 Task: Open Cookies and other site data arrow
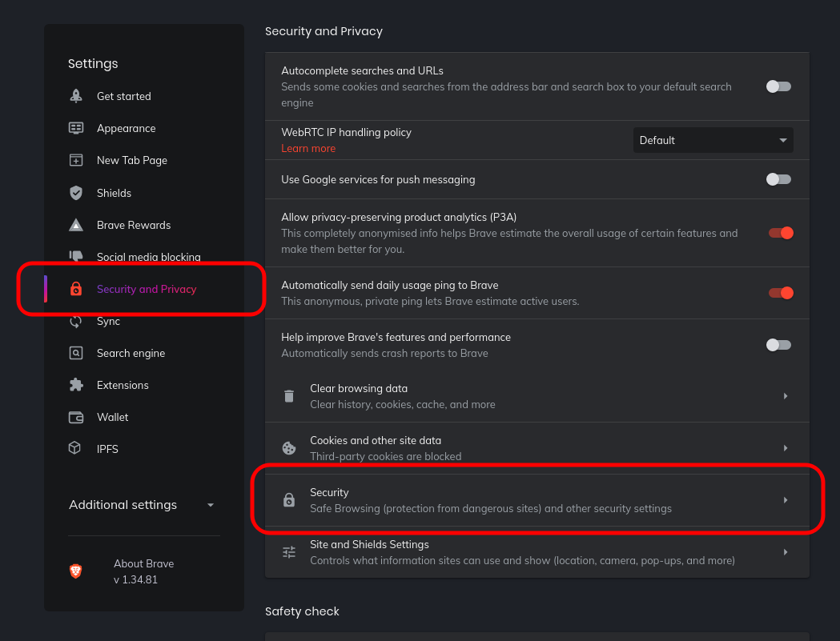click(785, 448)
